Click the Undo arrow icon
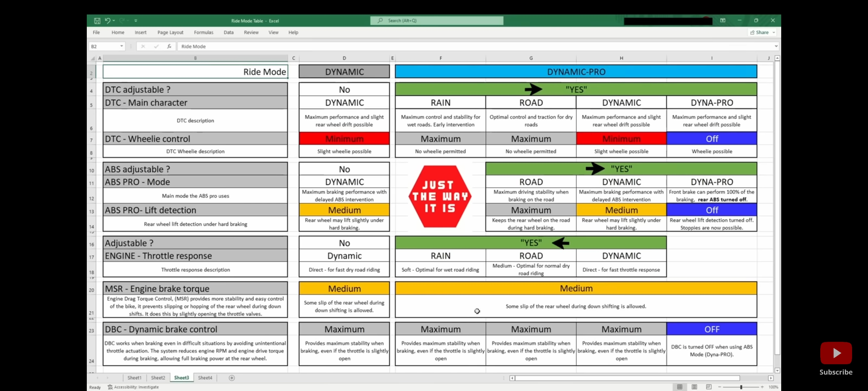This screenshot has width=868, height=391. pyautogui.click(x=107, y=21)
